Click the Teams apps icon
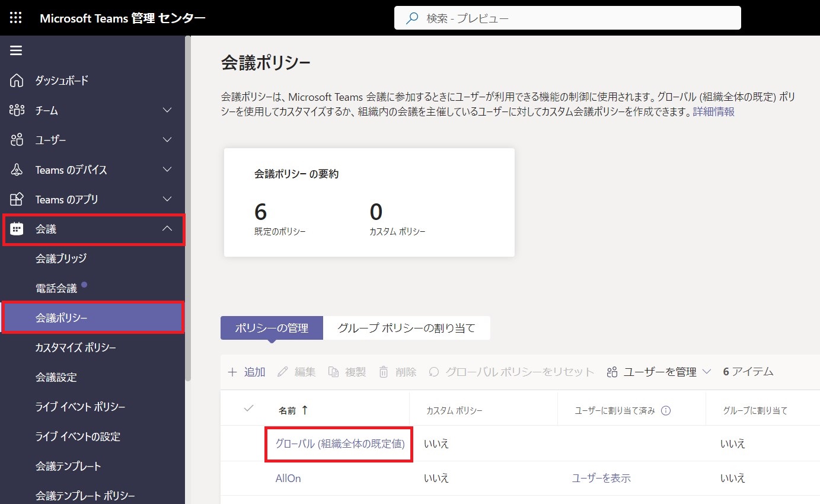This screenshot has width=820, height=504. (17, 199)
